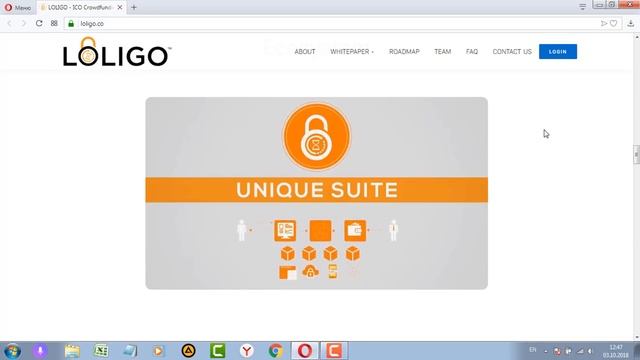Viewport: 640px width, 360px height.
Task: Close the LOLIGO ICO Crowdfund tab
Action: [120, 7]
